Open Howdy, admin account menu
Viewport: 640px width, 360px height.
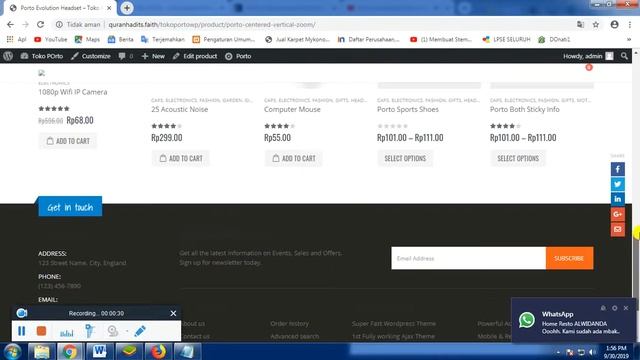(588, 56)
